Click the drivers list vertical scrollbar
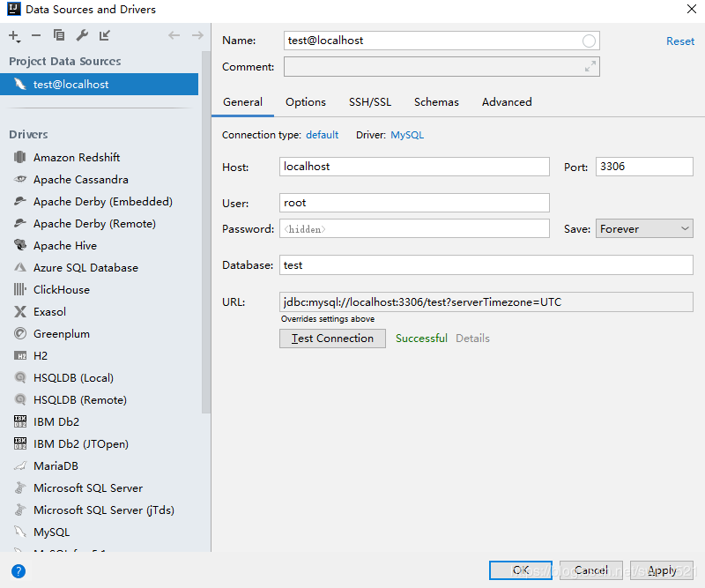This screenshot has height=588, width=705. (206, 232)
